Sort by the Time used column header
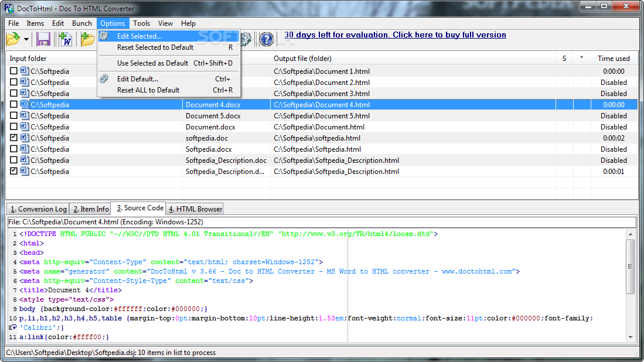The image size is (644, 362). tap(614, 58)
